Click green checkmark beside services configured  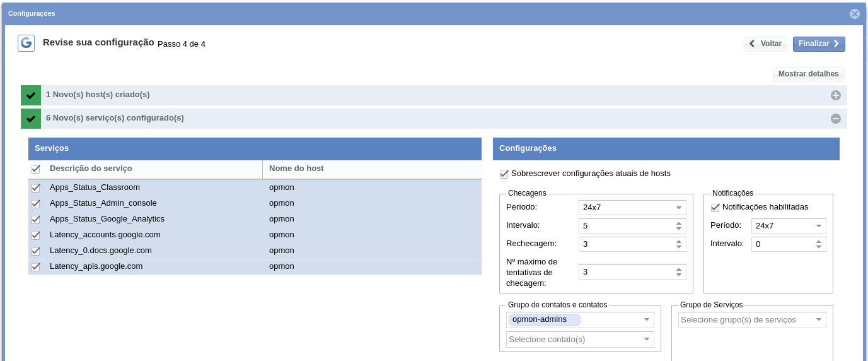(31, 119)
